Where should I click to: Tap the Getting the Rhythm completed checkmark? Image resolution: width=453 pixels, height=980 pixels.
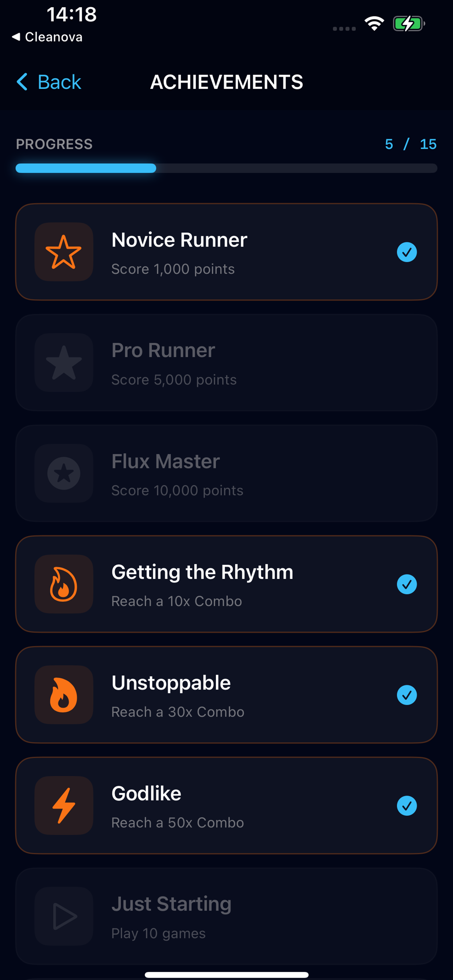[x=407, y=584]
